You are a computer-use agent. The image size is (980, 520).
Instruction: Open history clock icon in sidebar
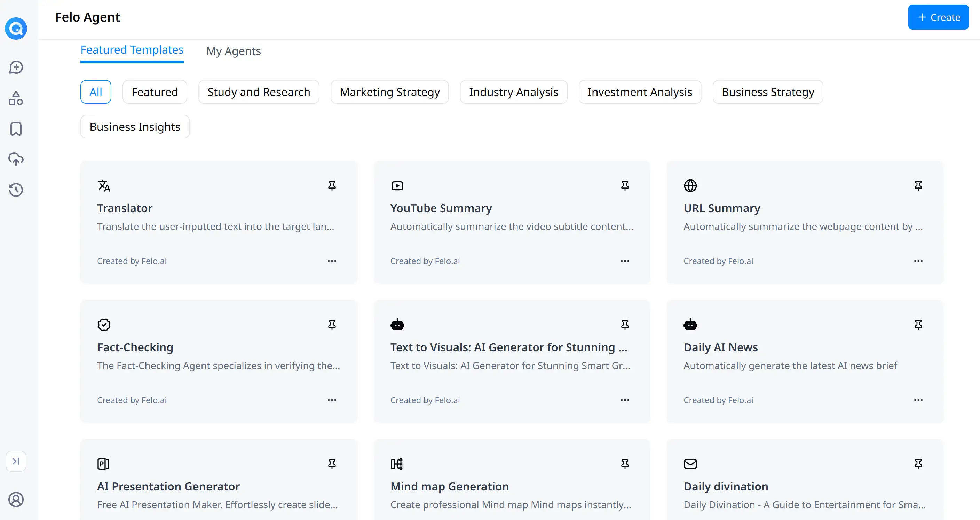point(16,190)
